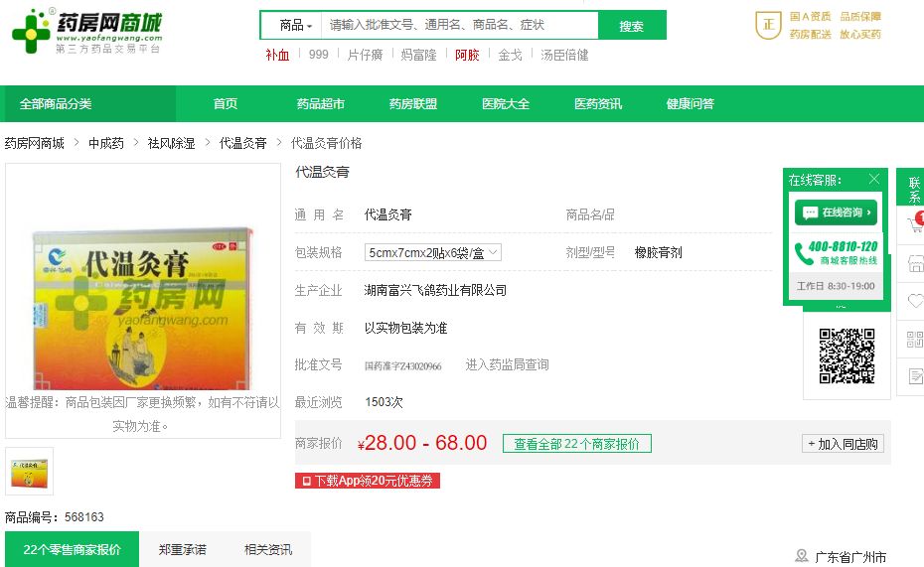Select the 补血 hot keyword link
Viewport: 924px width, 567px height.
(277, 55)
